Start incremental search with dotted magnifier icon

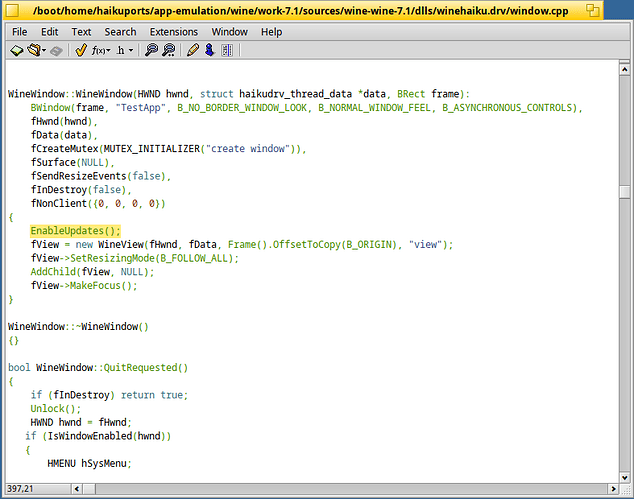point(169,50)
